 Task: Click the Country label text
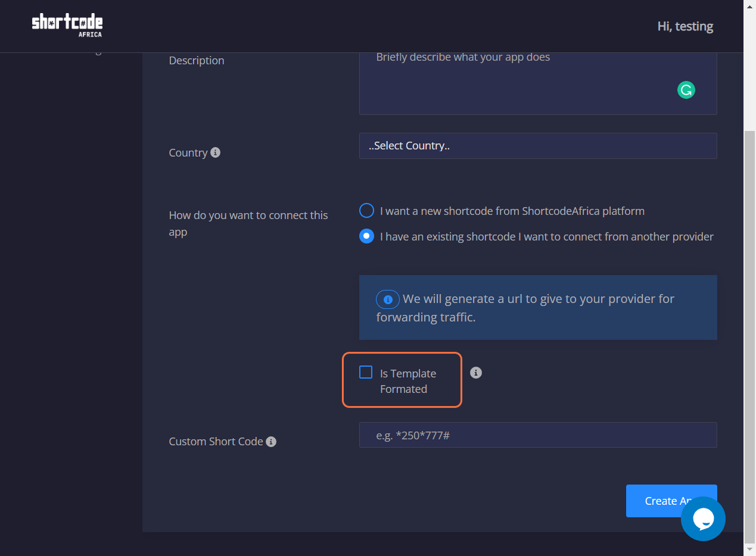[188, 152]
